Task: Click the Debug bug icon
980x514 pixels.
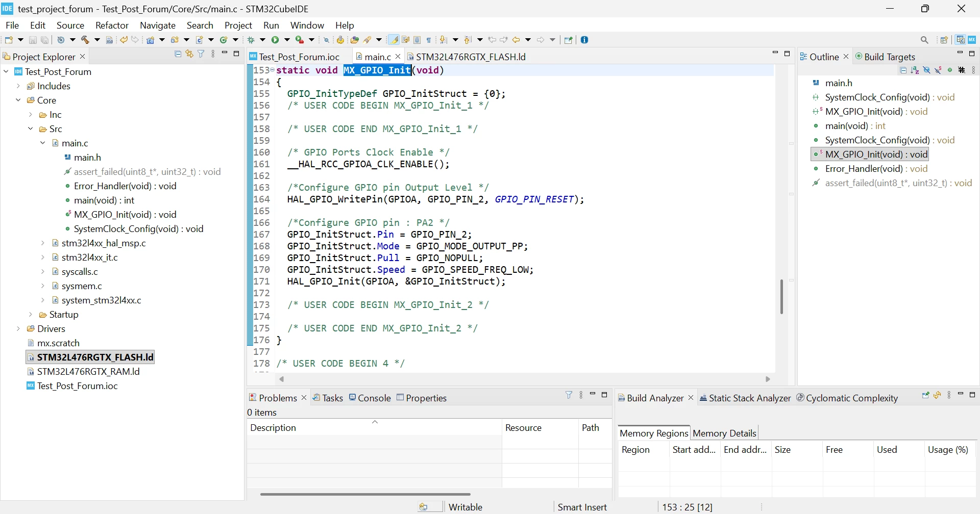Action: click(251, 40)
